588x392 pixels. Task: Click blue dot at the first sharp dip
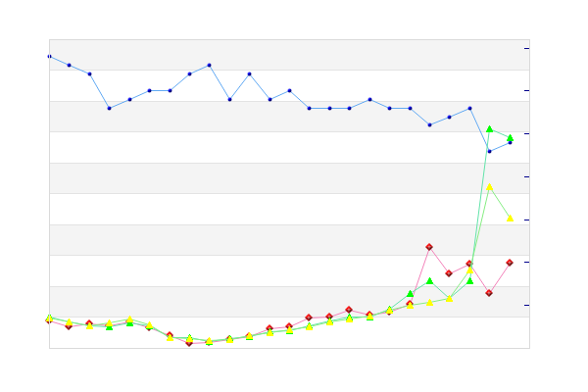(x=109, y=108)
